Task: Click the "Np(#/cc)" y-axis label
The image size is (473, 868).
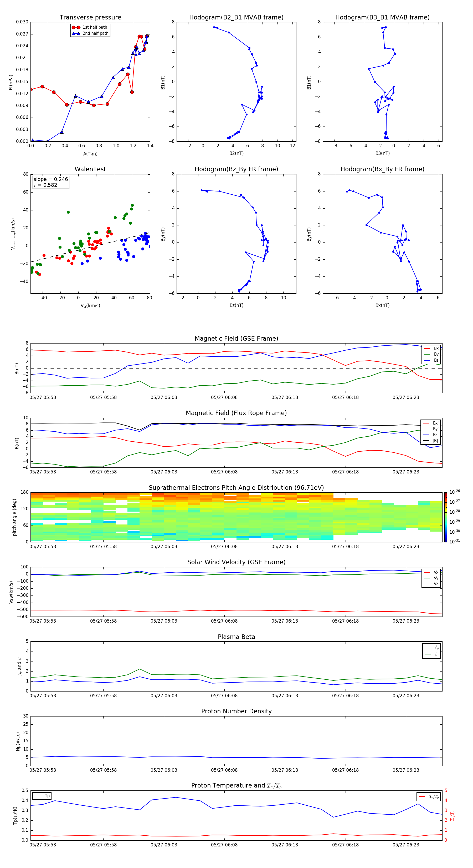Action: click(x=18, y=741)
